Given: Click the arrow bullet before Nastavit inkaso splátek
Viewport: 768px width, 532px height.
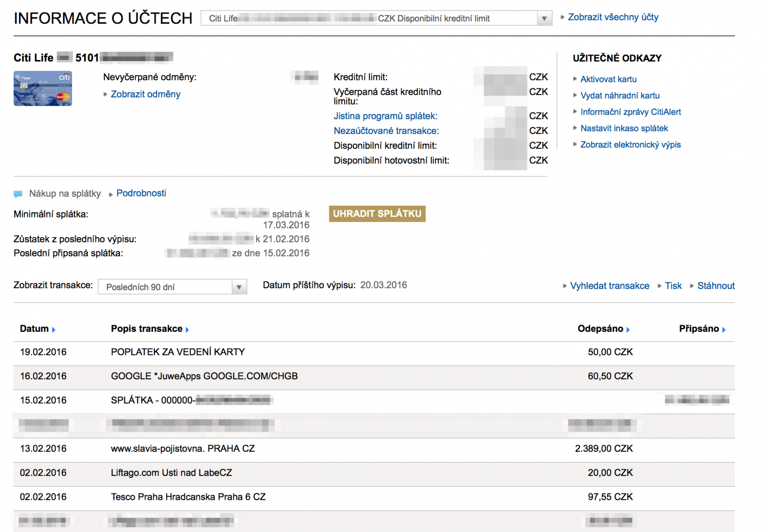Looking at the screenshot, I should 575,128.
